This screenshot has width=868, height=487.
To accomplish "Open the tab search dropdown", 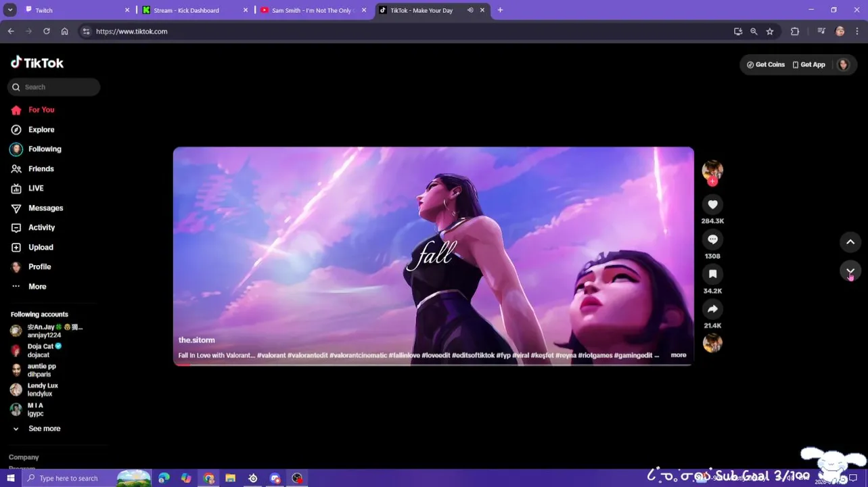I will [10, 10].
